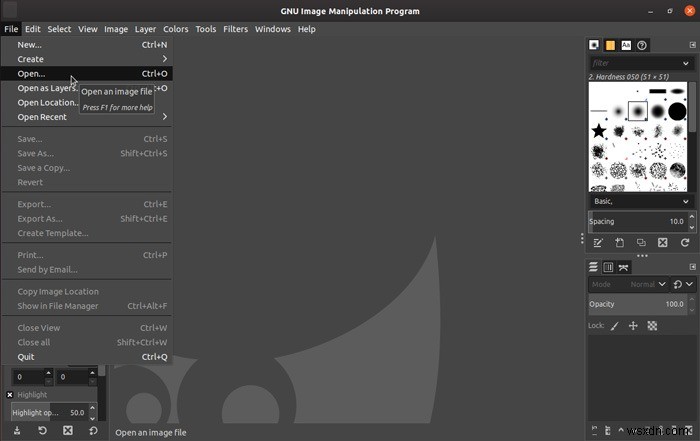Open the Layer menu
700x441 pixels.
click(146, 29)
